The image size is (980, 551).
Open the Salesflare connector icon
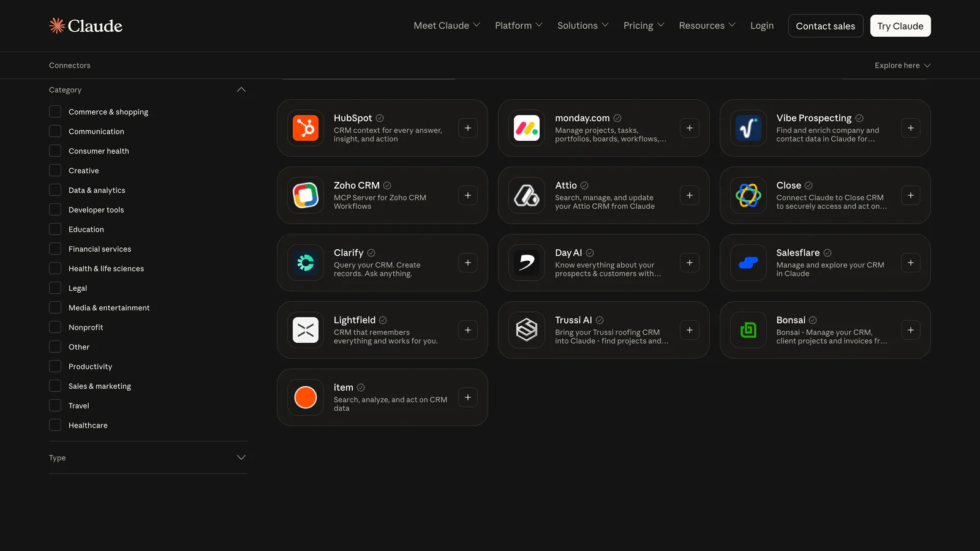tap(748, 263)
